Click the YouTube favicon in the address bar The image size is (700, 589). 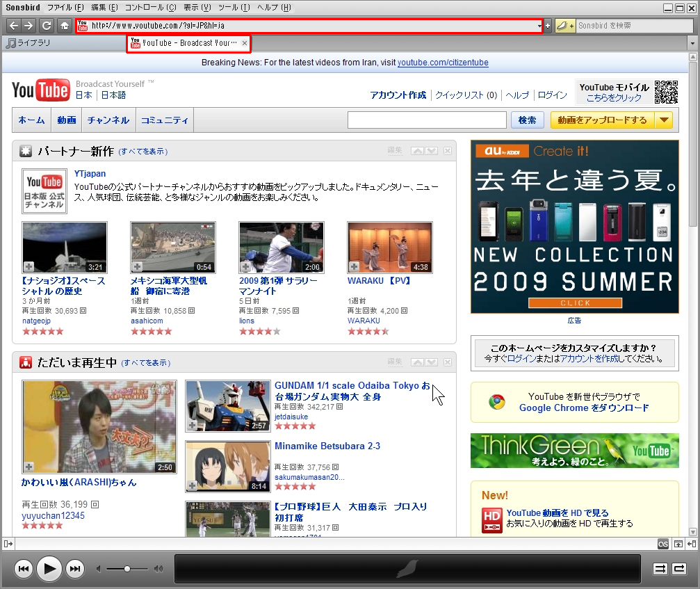(x=83, y=26)
